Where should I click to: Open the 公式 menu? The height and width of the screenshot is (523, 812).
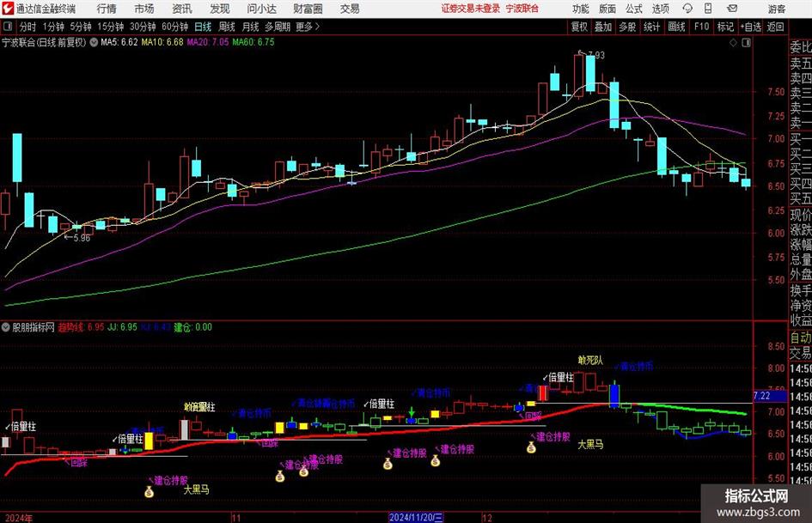coord(634,9)
